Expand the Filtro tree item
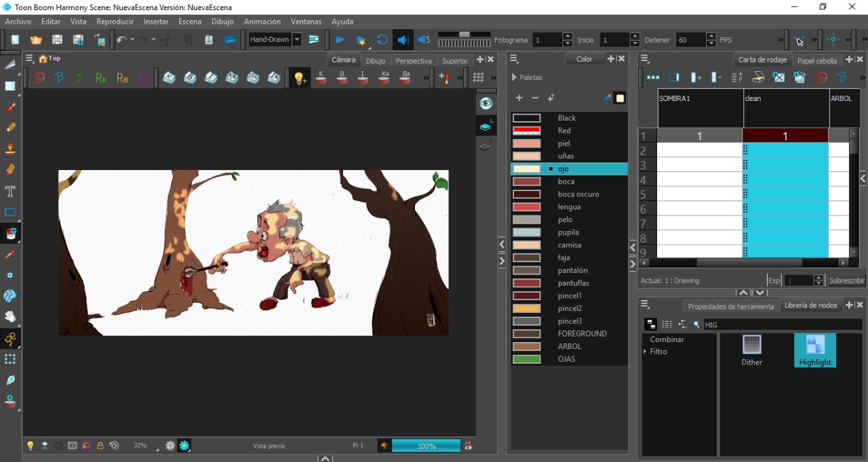 [x=645, y=352]
